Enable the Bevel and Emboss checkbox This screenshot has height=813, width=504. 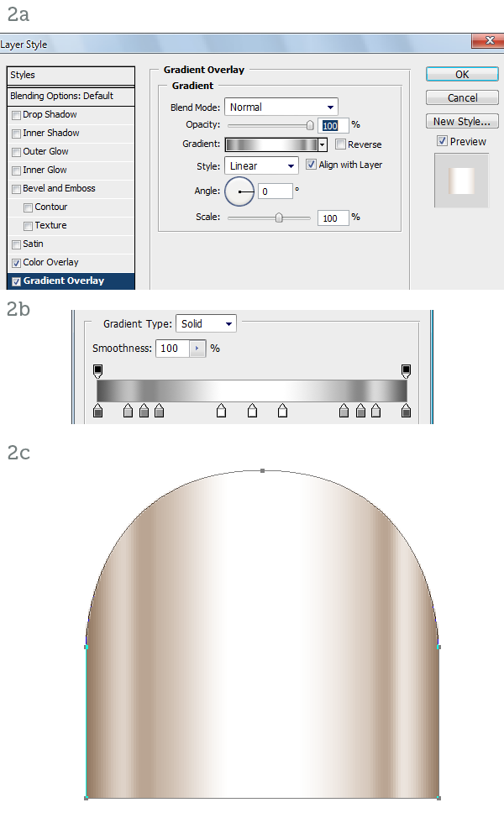[x=17, y=189]
